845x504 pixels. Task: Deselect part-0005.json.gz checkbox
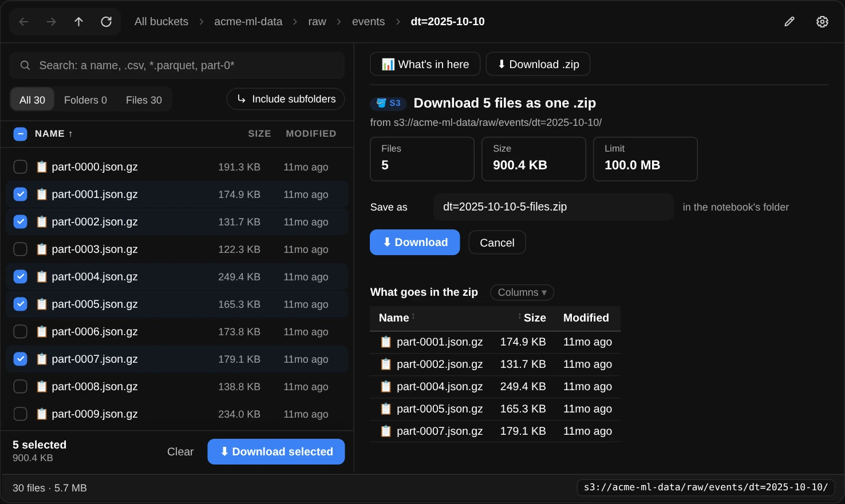20,304
